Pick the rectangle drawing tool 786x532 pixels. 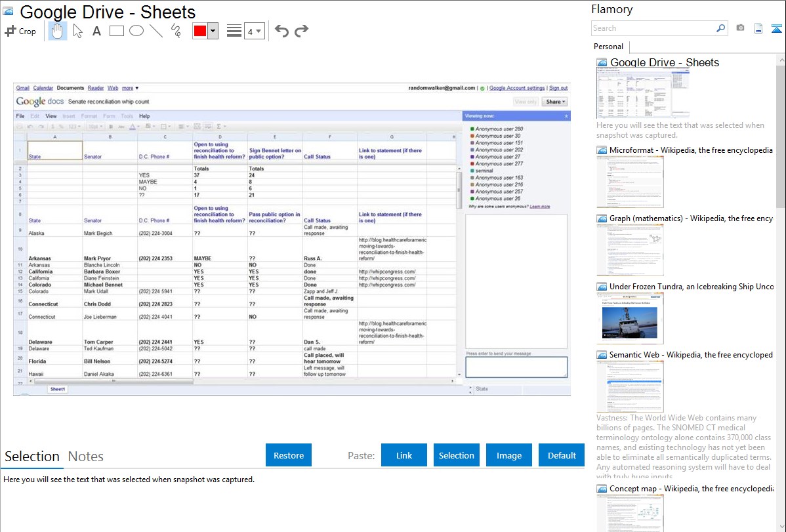116,31
